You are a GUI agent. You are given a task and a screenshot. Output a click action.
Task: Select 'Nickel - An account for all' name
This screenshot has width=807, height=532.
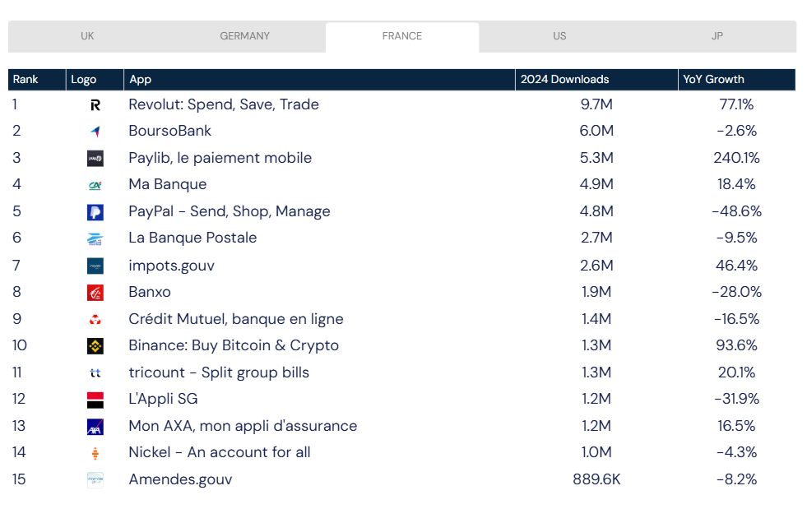click(220, 452)
